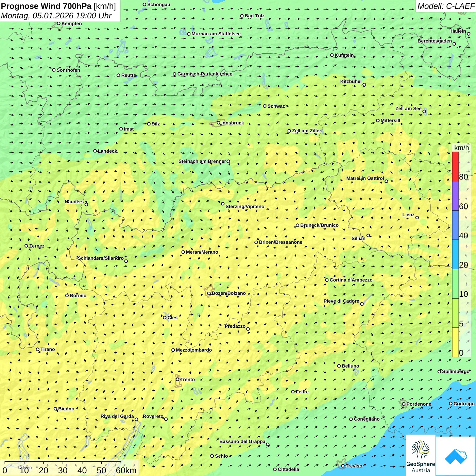476x476 pixels.
Task: Click the 'Schongau' label
Action: click(159, 4)
